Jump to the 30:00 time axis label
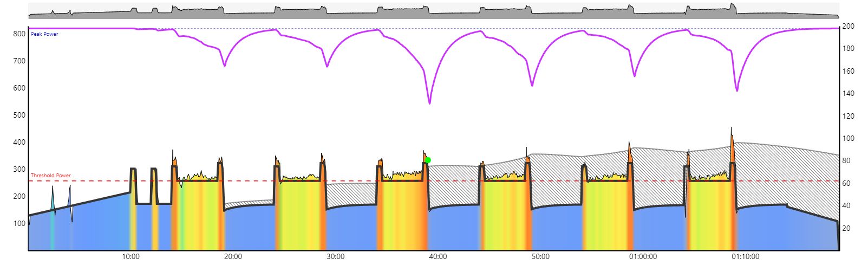 coord(335,257)
